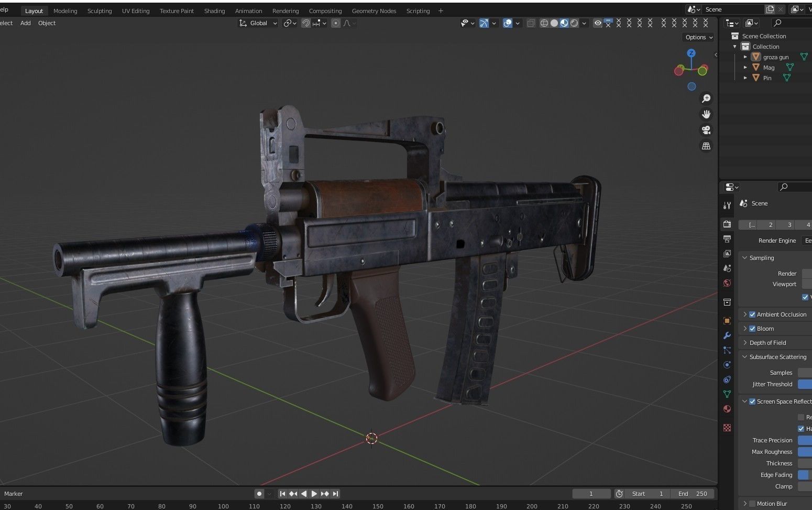Open the Object menu
Viewport: 812px width, 510px height.
click(47, 23)
